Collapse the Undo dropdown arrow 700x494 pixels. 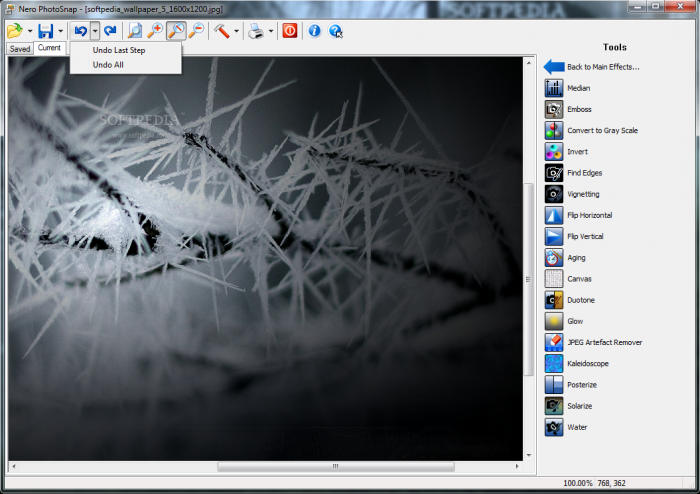(95, 31)
